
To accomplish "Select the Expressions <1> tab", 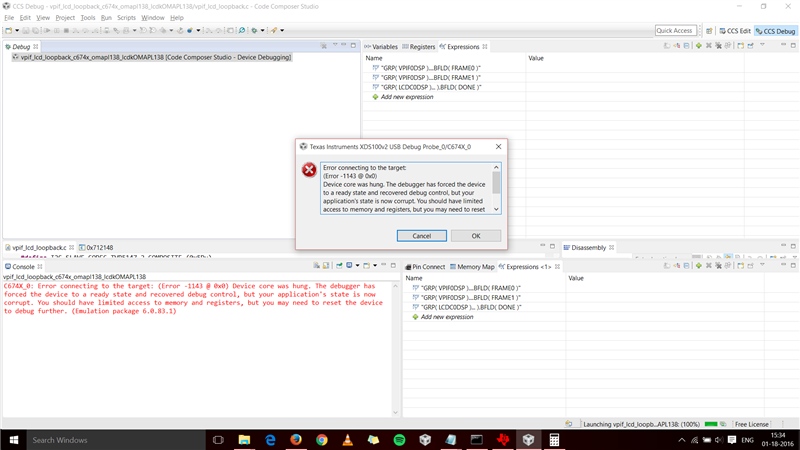I will tap(529, 267).
